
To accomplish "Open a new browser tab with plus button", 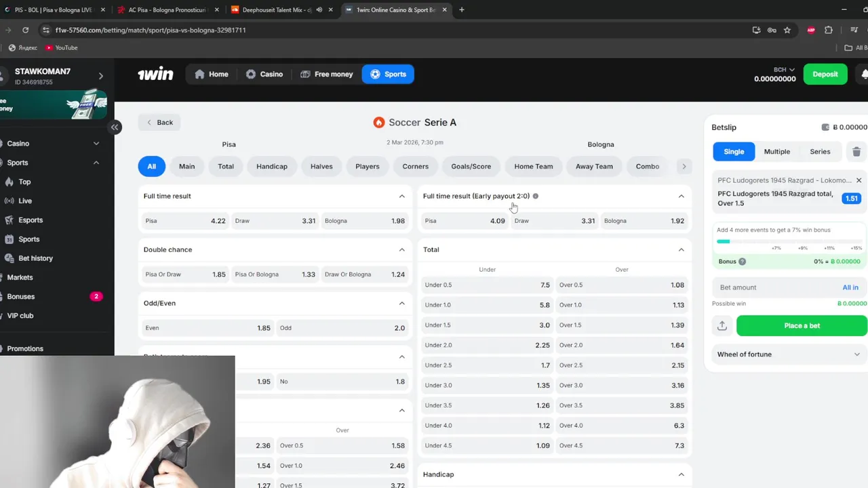I will tap(462, 9).
